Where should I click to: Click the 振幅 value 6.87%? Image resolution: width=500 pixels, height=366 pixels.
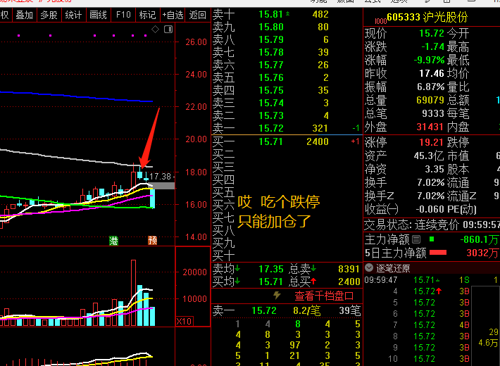[431, 87]
